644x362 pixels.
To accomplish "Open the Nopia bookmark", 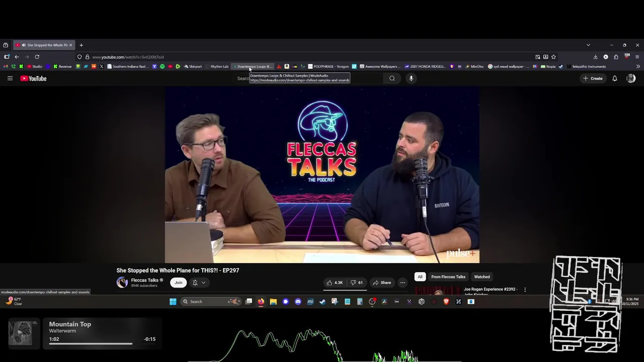I will point(548,66).
